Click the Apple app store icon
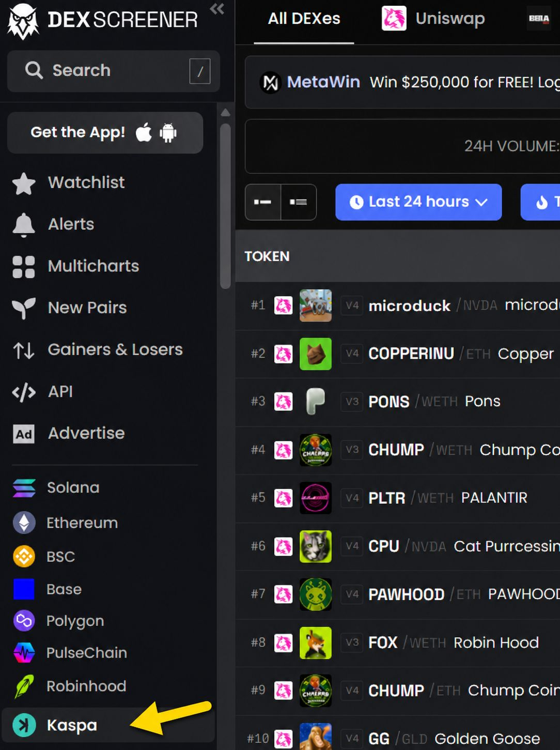This screenshot has height=750, width=560. (144, 133)
